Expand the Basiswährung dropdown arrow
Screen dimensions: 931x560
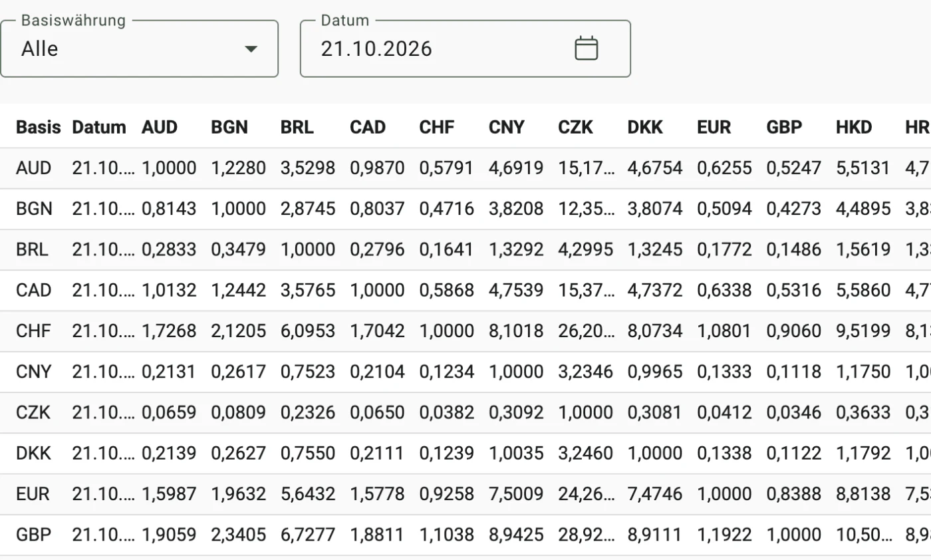(x=251, y=49)
